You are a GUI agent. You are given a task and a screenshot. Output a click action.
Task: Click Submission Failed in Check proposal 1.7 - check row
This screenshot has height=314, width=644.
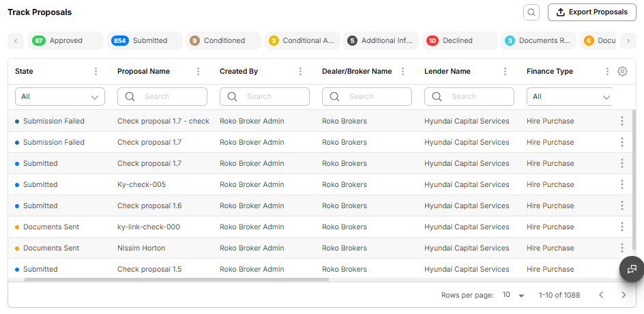(53, 122)
